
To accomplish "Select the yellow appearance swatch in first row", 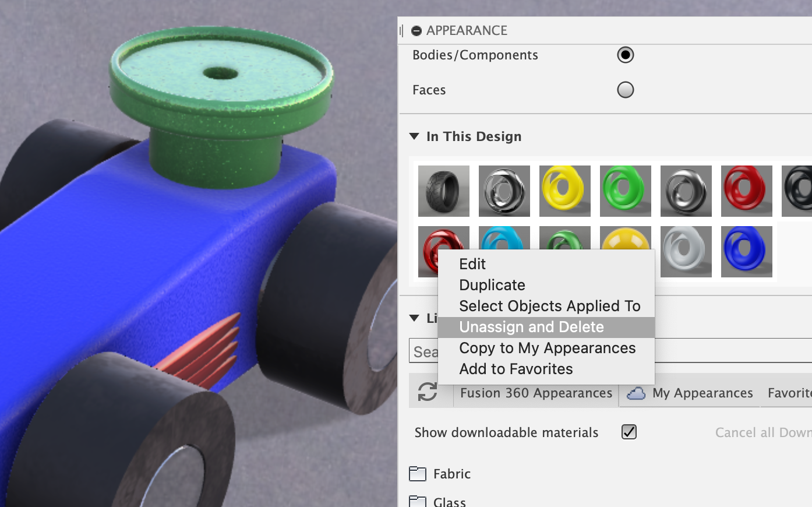I will pyautogui.click(x=565, y=191).
